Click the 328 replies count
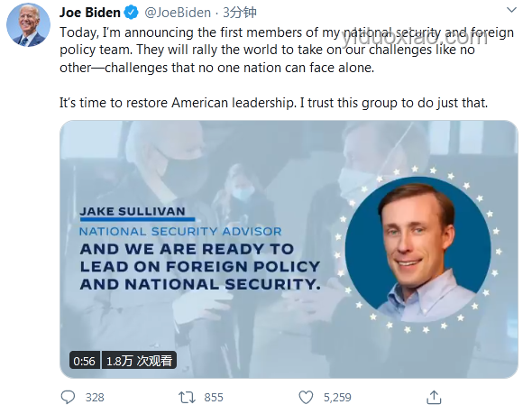Image resolution: width=532 pixels, height=414 pixels. [x=95, y=398]
